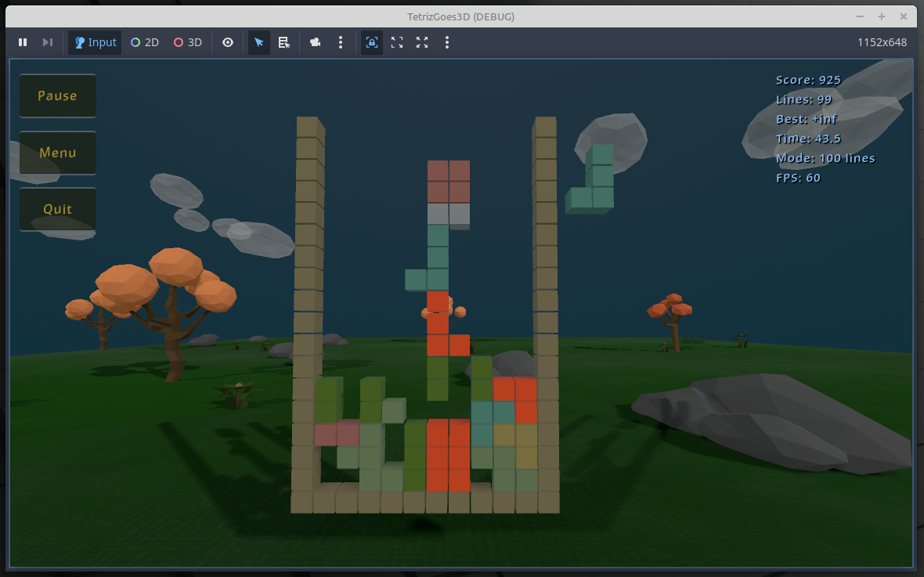Click the in-game Pause button
Image resolution: width=924 pixels, height=577 pixels.
58,96
